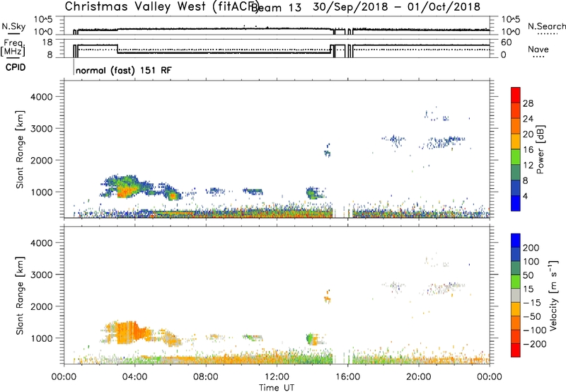Click the "24" label on the Power colorbar
This screenshot has height=392, width=566.
[x=528, y=119]
